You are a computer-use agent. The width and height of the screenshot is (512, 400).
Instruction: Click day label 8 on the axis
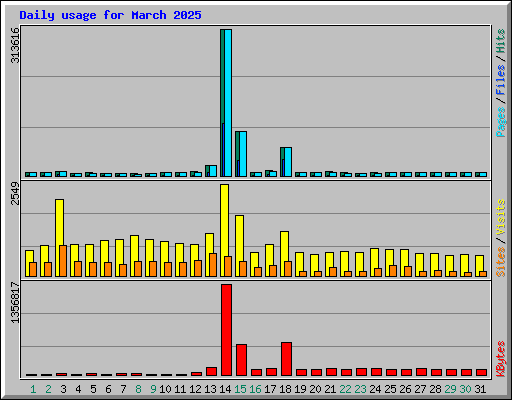pyautogui.click(x=138, y=389)
